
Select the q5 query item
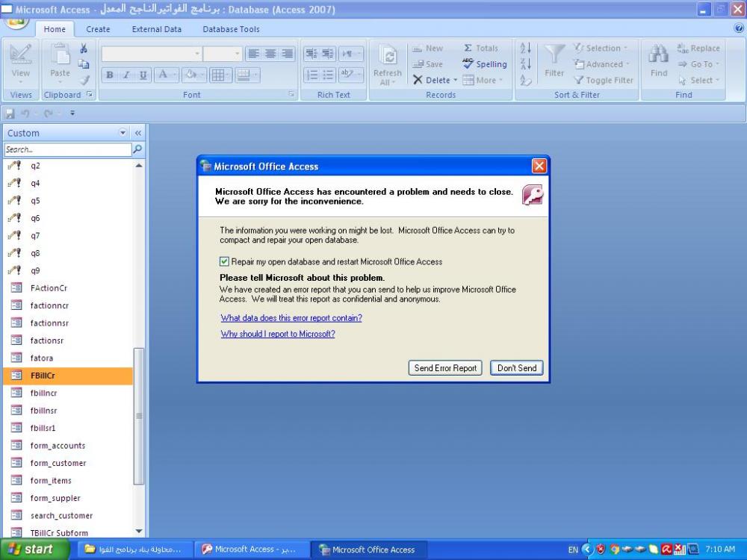tap(68, 200)
